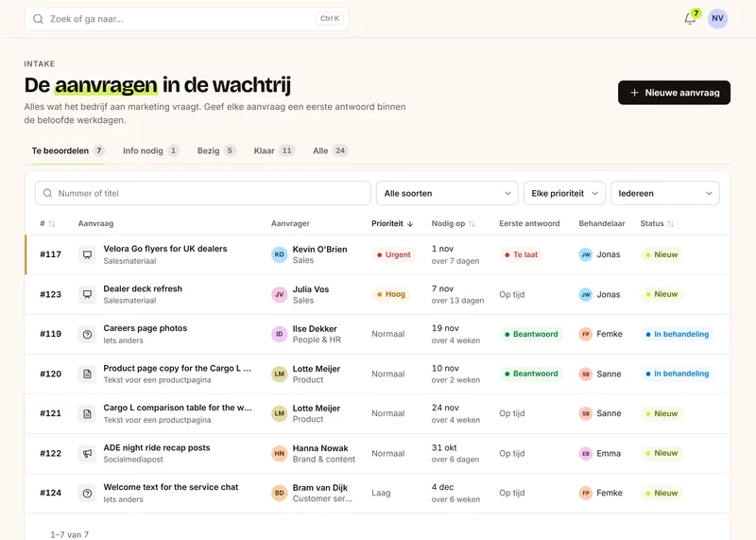Viewport: 756px width, 540px height.
Task: Open the Careers page photos request
Action: 146,328
